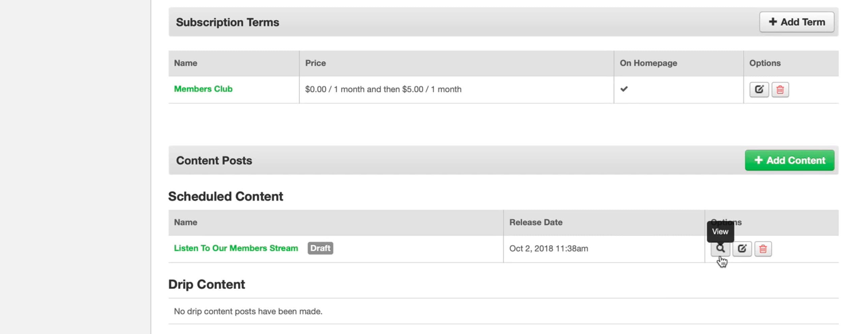Viewport: 868px width, 334px height.
Task: View the Listen To Our Members Stream post
Action: point(720,249)
